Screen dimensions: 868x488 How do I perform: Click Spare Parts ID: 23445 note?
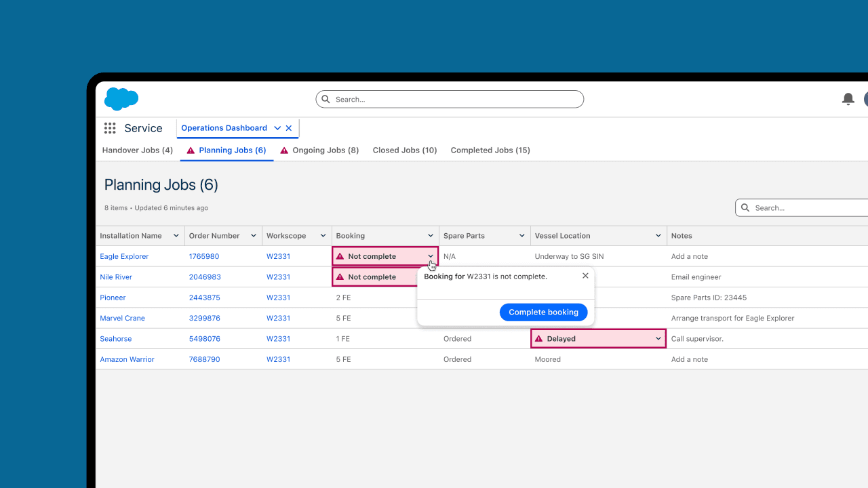click(x=709, y=298)
